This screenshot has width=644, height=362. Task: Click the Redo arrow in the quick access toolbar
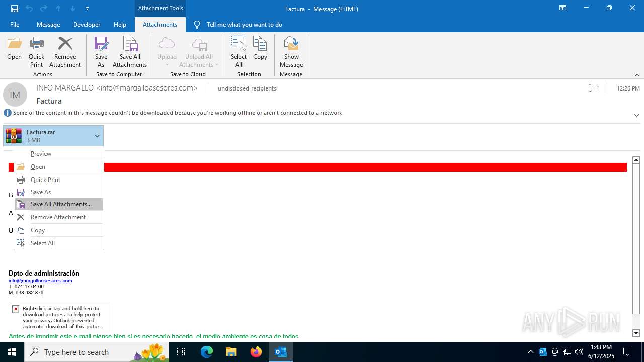tap(44, 8)
